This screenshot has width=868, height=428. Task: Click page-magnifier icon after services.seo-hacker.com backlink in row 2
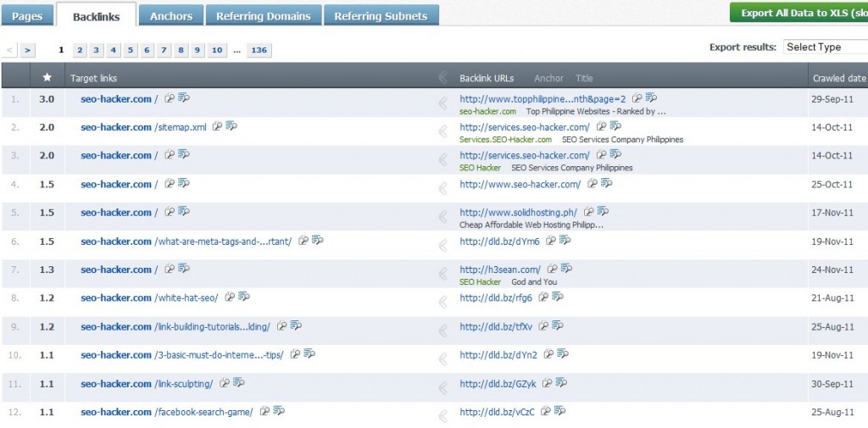(x=601, y=126)
